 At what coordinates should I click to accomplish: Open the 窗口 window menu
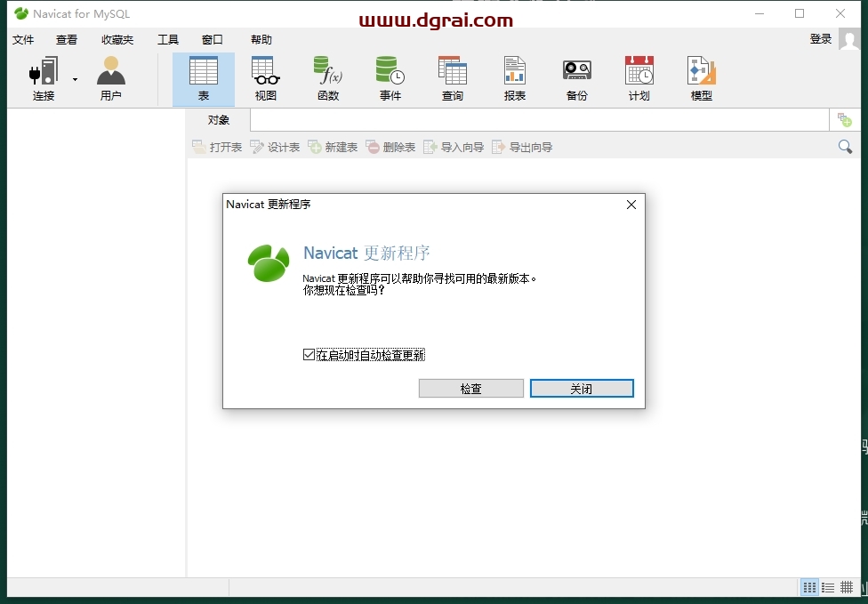(x=213, y=39)
